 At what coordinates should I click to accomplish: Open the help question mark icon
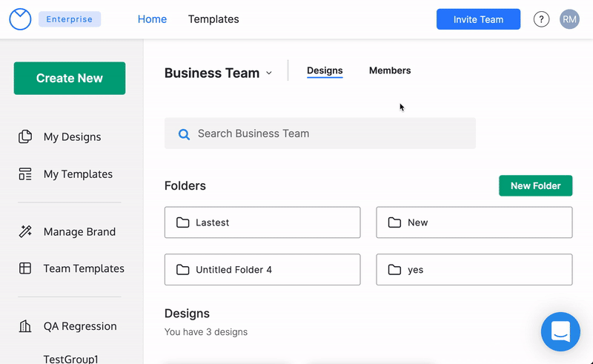click(542, 19)
